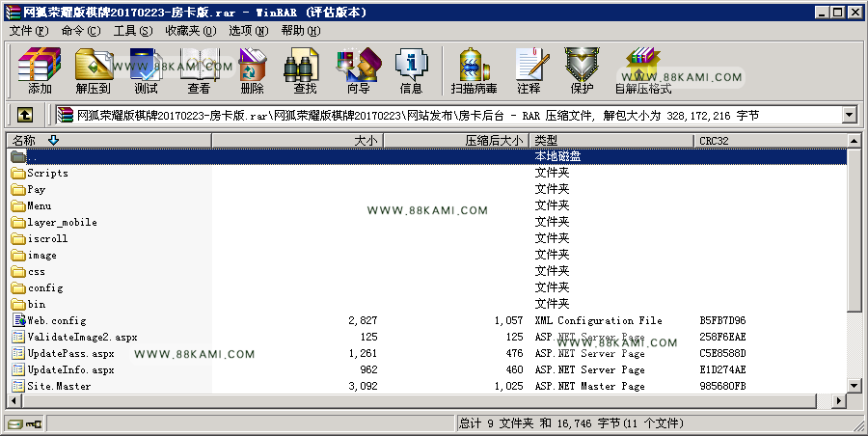Screen dimensions: 868x436
Task: Click CRC32 value 985680FB
Action: (x=722, y=386)
